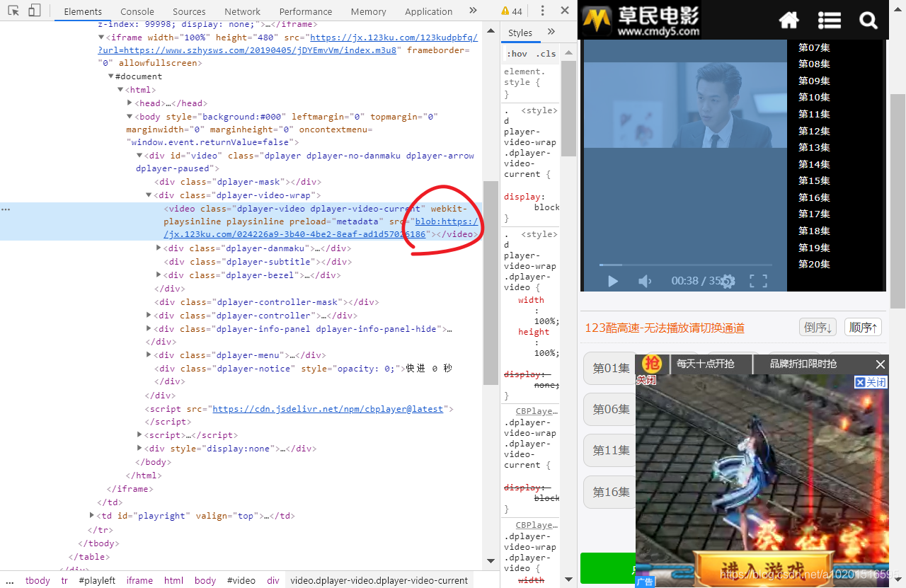This screenshot has height=588, width=906.
Task: Switch to the Memory tab
Action: (x=369, y=11)
